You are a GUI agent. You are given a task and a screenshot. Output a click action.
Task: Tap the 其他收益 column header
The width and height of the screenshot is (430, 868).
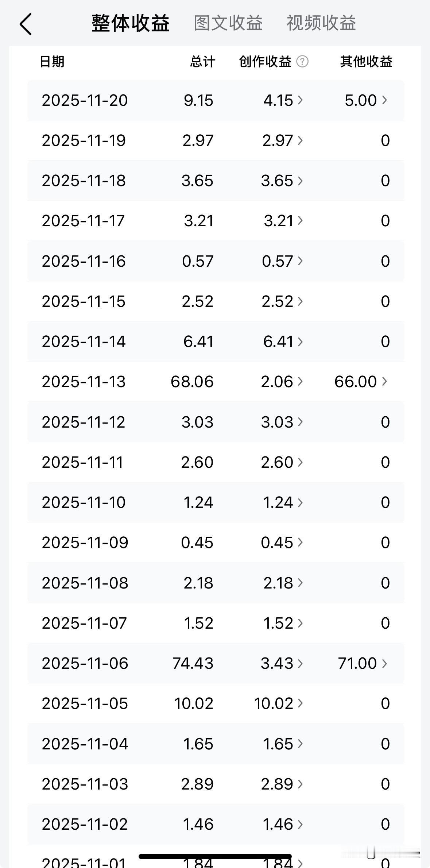point(366,62)
